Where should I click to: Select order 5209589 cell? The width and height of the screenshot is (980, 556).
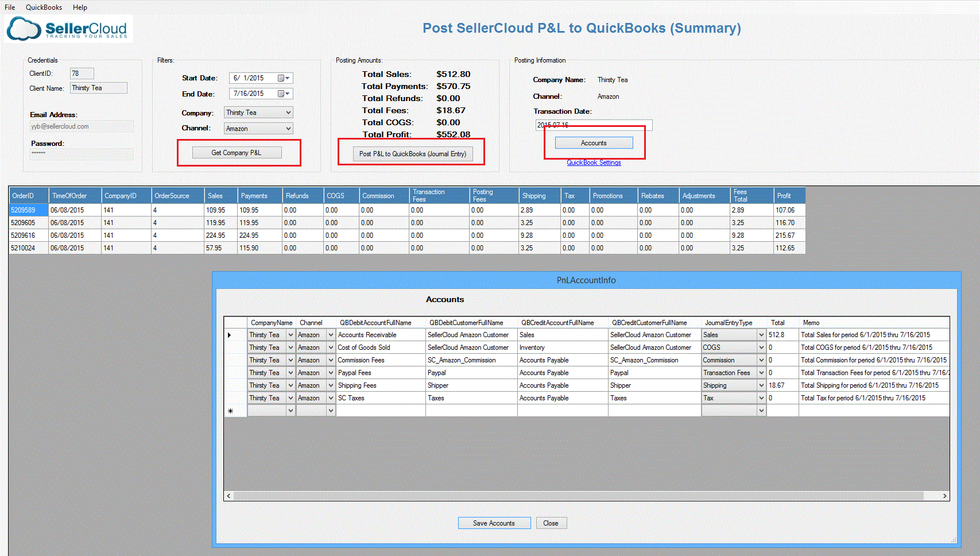coord(29,210)
